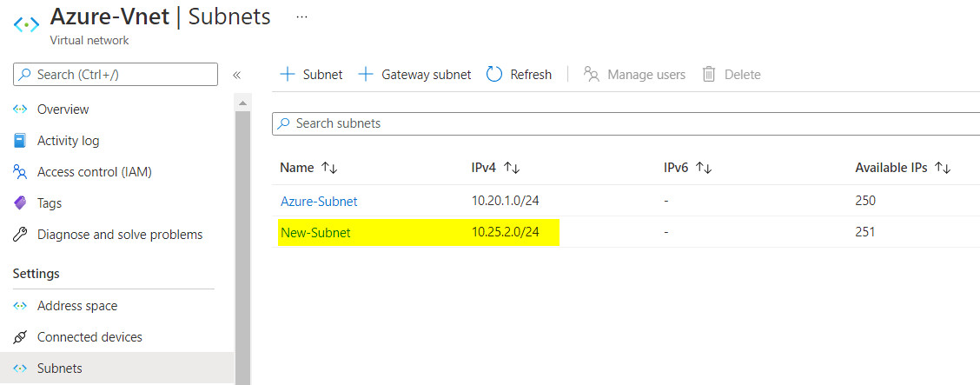The width and height of the screenshot is (980, 385).
Task: Click the Refresh circular arrow icon
Action: coord(494,75)
